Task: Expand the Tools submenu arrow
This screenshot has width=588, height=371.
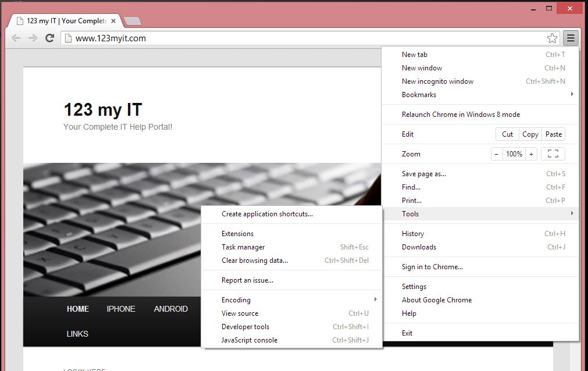Action: 572,213
